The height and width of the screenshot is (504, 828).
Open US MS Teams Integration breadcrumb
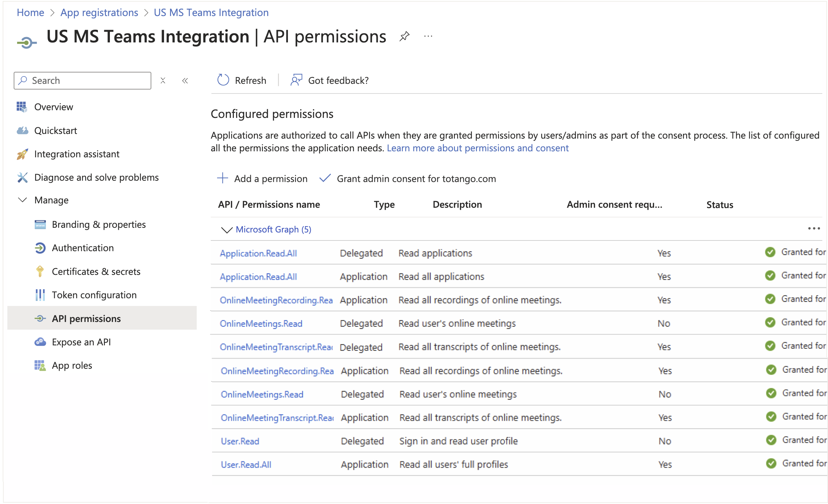(211, 12)
